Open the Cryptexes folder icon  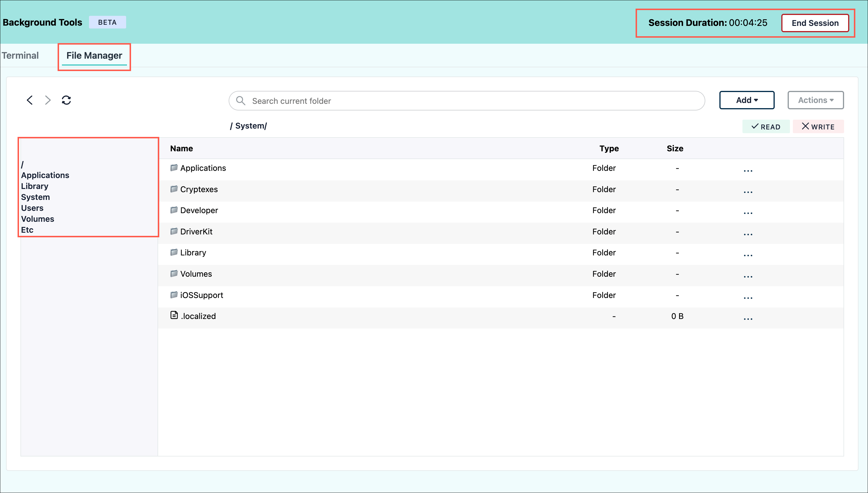pos(174,189)
